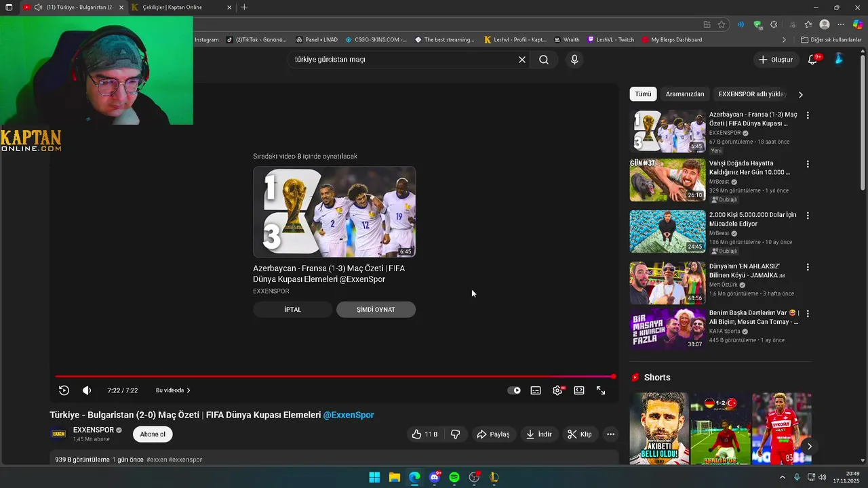Play next video with ŞİMDİ OYNAT
The image size is (868, 488).
(376, 309)
